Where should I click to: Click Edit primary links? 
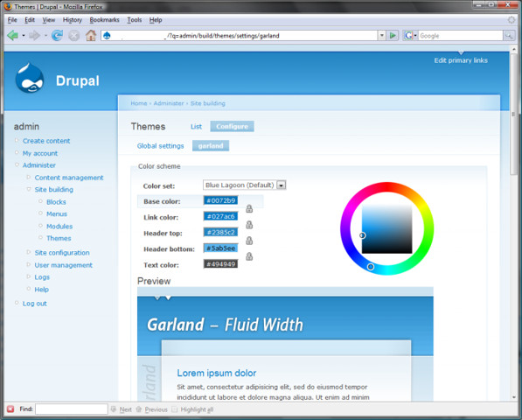pyautogui.click(x=461, y=60)
